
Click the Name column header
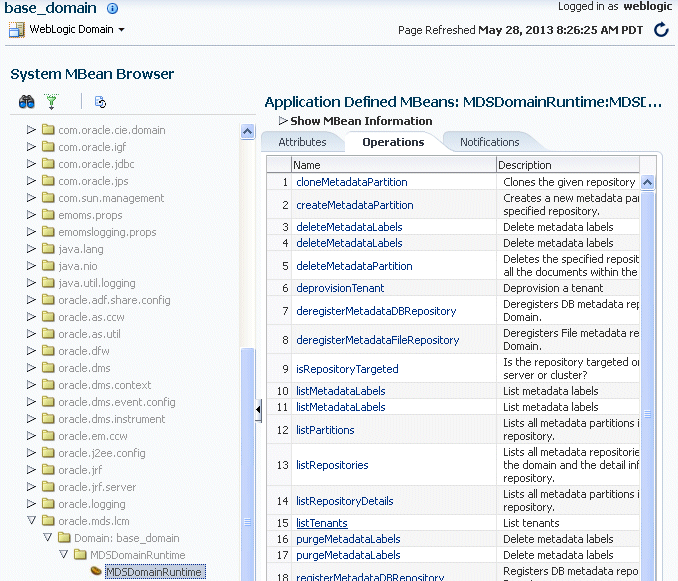(x=393, y=165)
